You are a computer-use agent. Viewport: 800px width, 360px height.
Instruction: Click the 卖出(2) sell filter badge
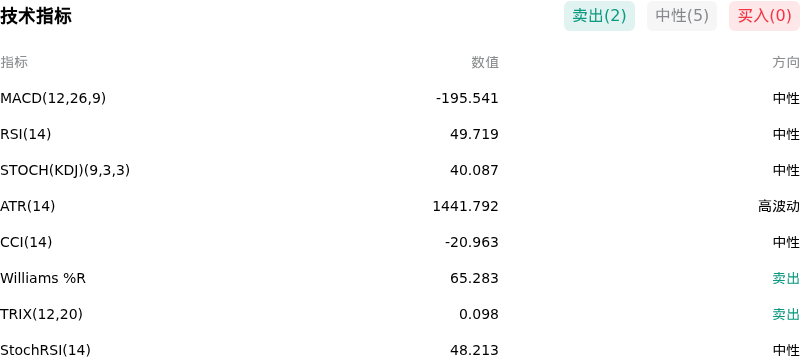coord(599,16)
